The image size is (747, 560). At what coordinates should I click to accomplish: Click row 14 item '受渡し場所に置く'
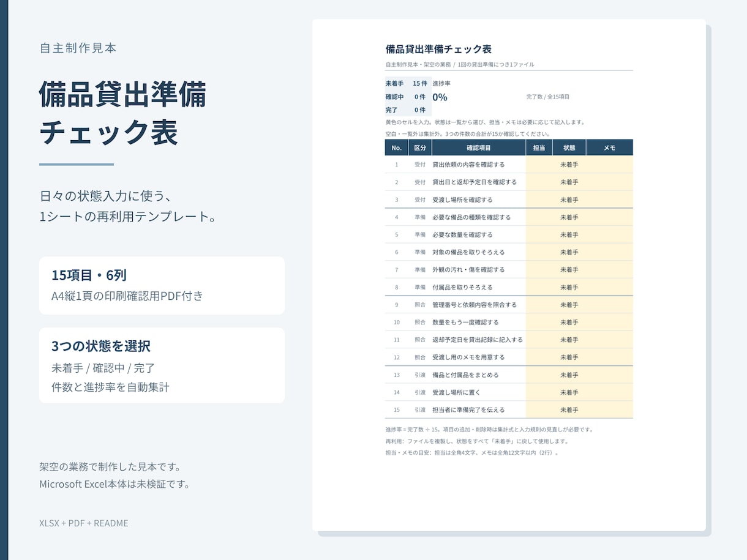point(456,392)
